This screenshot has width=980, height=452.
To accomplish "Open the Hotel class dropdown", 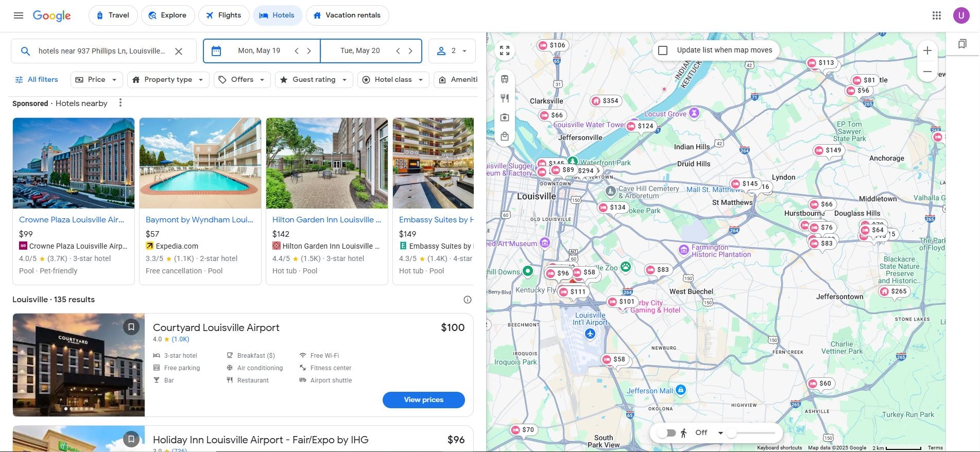I will (393, 80).
